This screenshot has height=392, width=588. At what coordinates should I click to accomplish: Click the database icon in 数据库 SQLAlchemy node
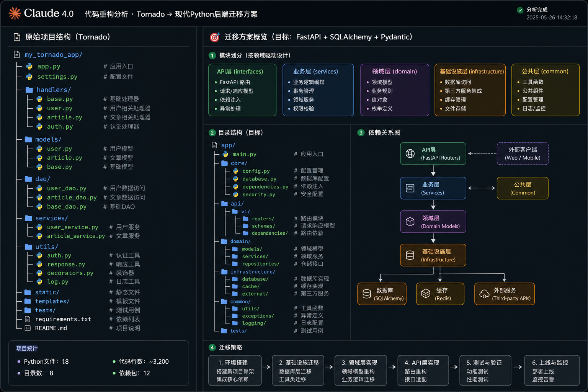click(x=367, y=294)
